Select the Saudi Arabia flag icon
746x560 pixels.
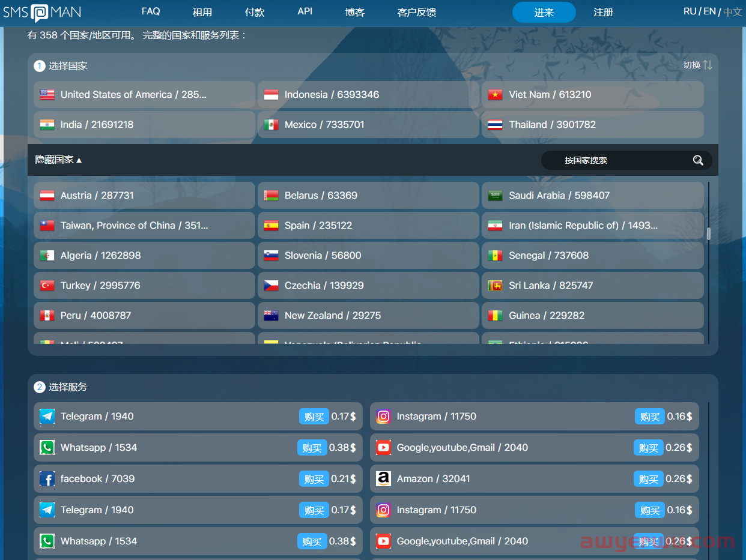point(495,196)
